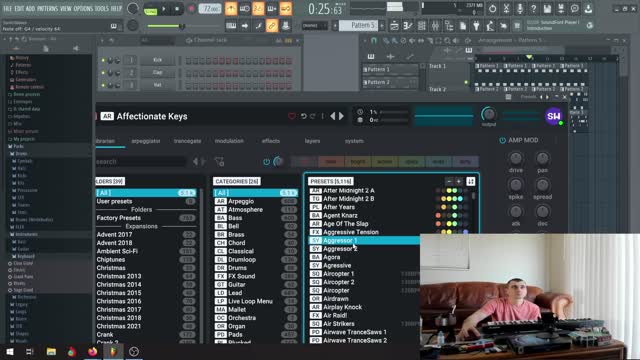Open File Explorer from the taskbar

click(51, 351)
